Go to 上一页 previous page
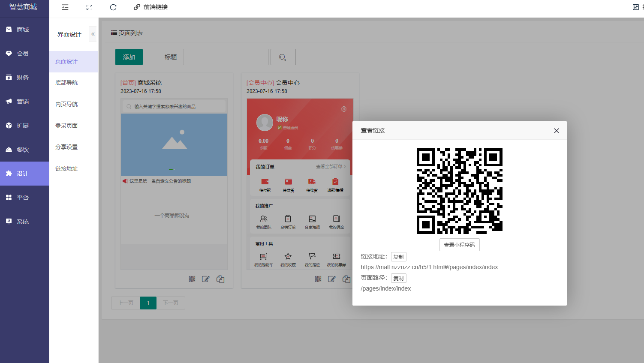 click(126, 303)
